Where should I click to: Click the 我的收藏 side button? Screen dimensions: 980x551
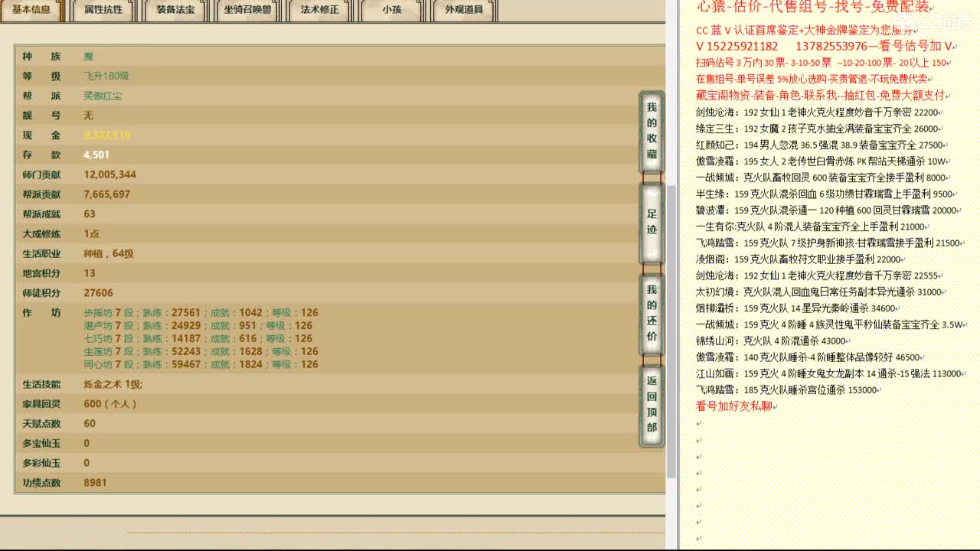(652, 131)
